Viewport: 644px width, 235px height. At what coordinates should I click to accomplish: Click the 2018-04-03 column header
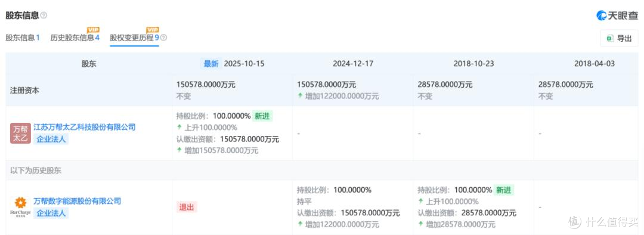(x=595, y=64)
